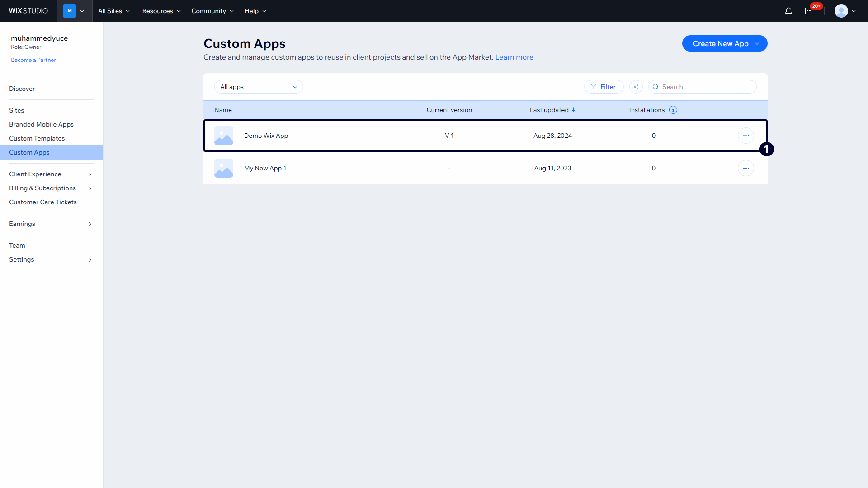Click the Installations info icon
This screenshot has width=868, height=488.
673,110
